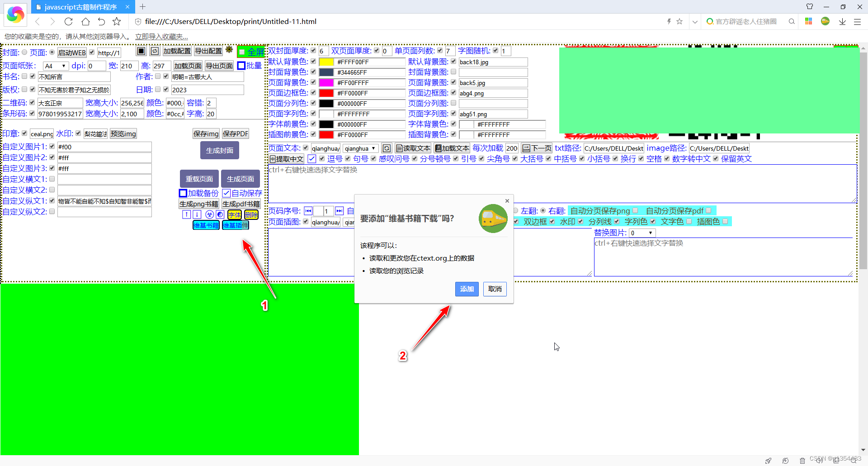
Task: Open the qianghua page text dropdown
Action: tap(360, 148)
